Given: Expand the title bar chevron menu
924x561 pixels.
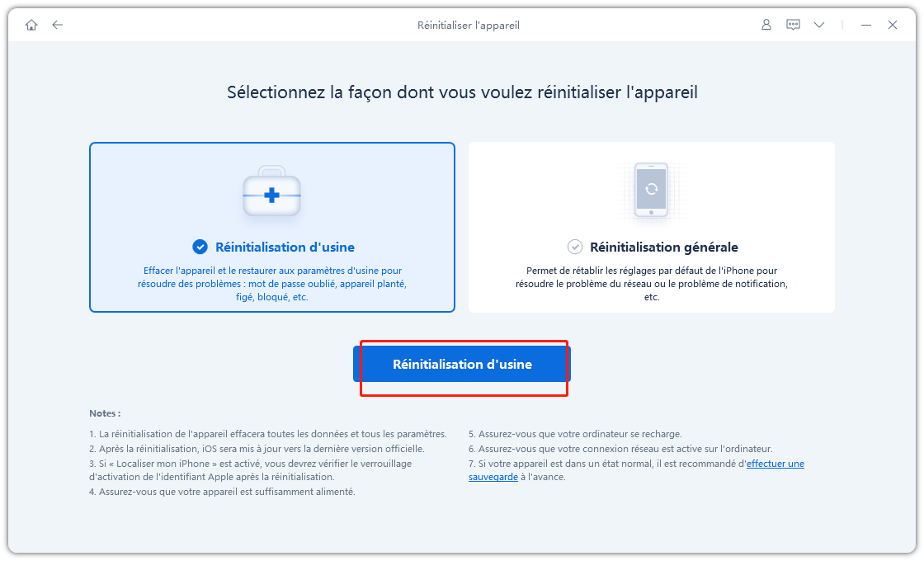Looking at the screenshot, I should pyautogui.click(x=819, y=25).
